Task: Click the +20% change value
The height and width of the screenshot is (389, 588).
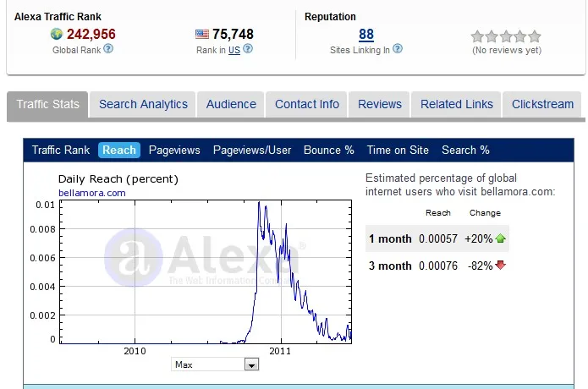Action: (479, 238)
